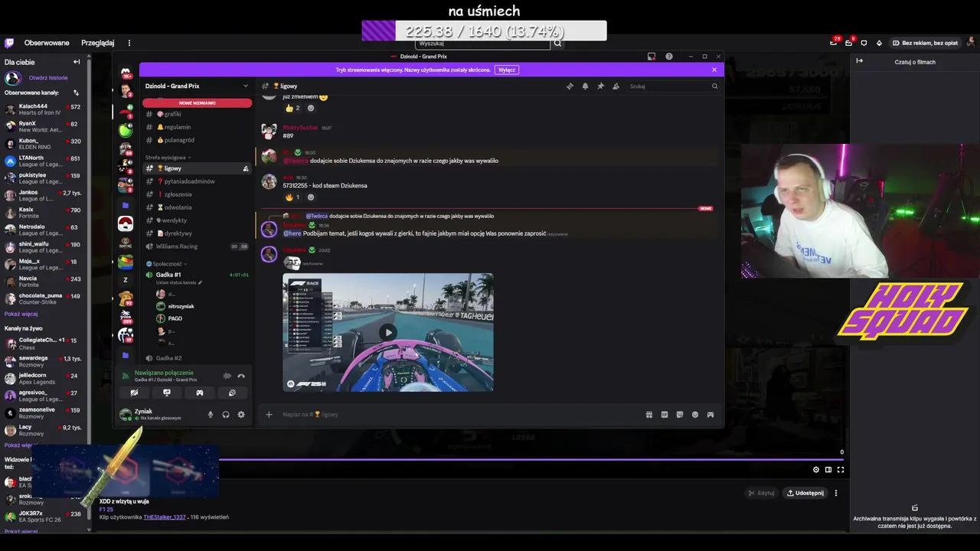The height and width of the screenshot is (551, 980).
Task: Click Udostępnij share button under clip
Action: click(x=805, y=493)
